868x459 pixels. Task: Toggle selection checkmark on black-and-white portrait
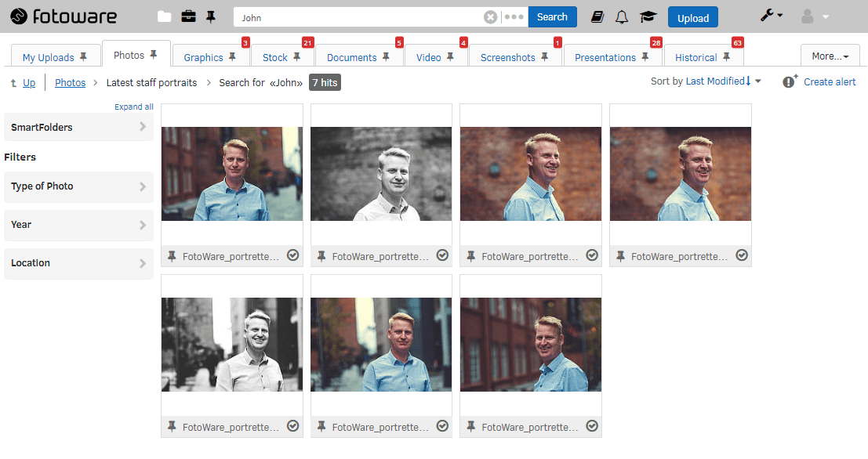(x=442, y=255)
